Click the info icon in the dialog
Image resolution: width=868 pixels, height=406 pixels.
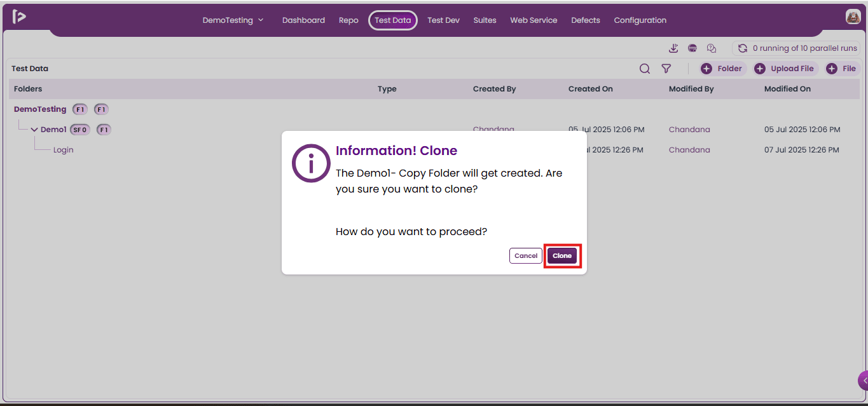311,163
